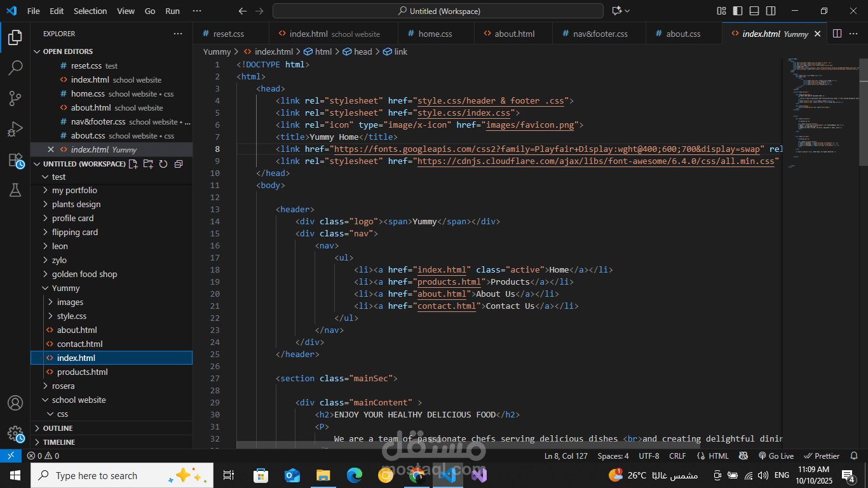
Task: Collapse the Yummy folder
Action: 66,288
